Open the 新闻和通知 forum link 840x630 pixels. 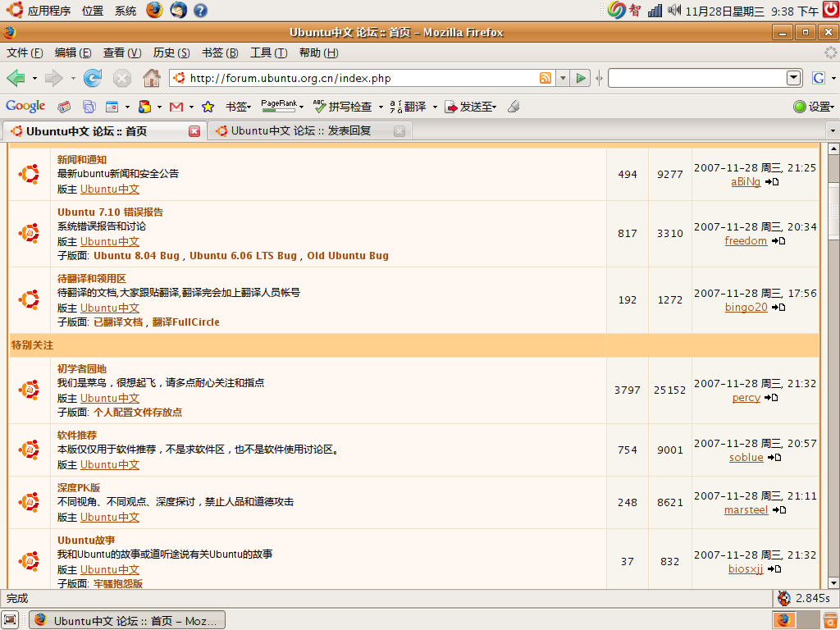[x=82, y=160]
